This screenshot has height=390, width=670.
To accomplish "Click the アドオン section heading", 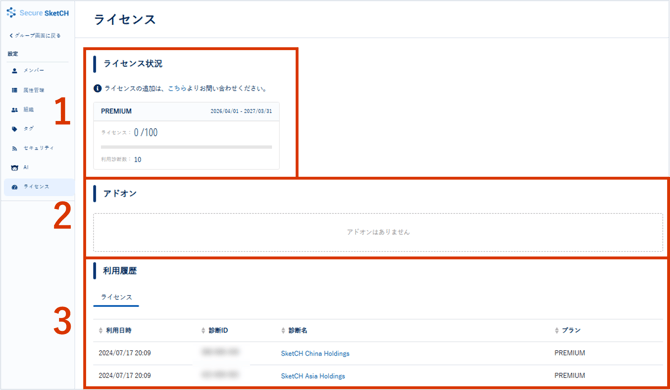I will click(x=120, y=194).
